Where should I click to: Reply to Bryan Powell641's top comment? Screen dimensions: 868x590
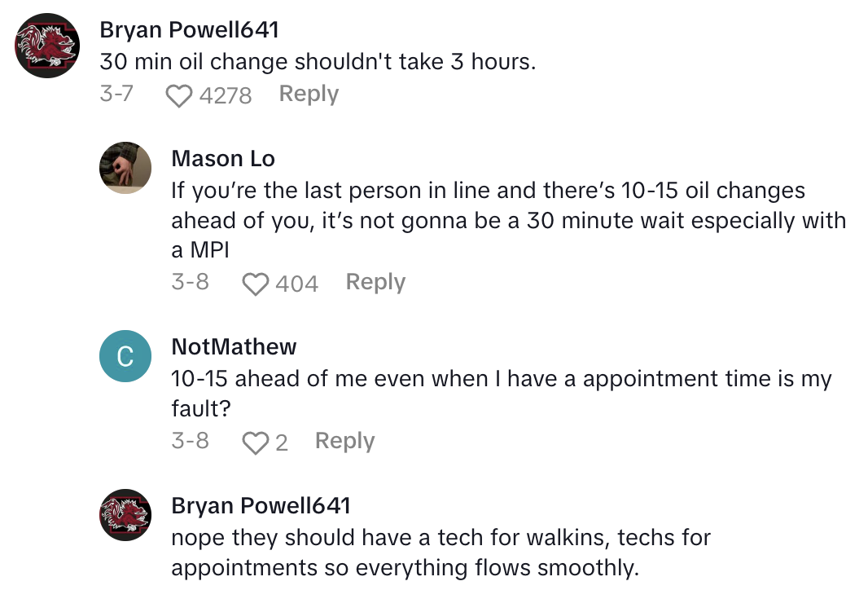[309, 95]
